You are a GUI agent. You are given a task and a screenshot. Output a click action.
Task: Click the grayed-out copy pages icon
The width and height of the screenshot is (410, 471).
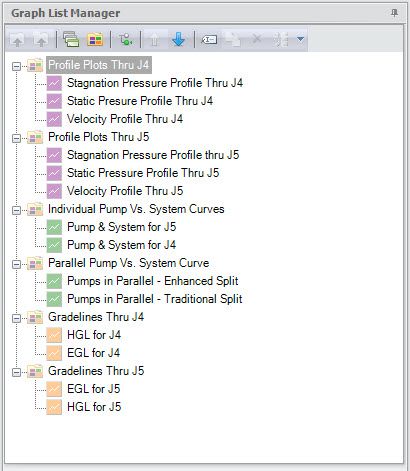point(233,40)
